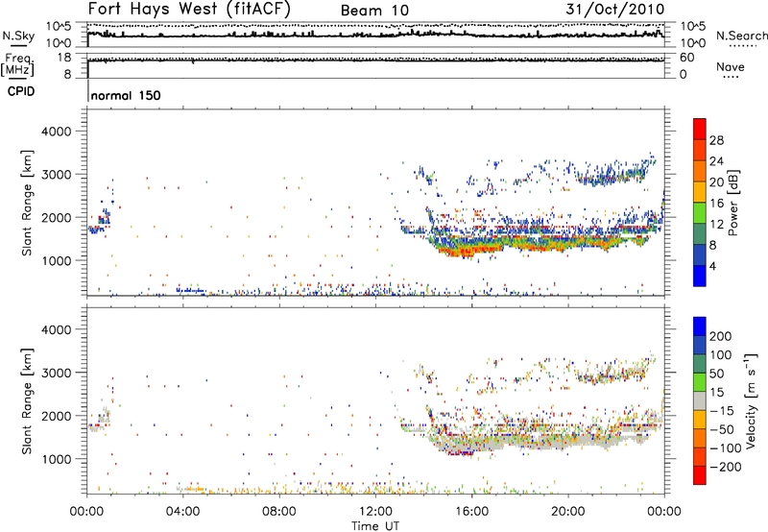Image resolution: width=768 pixels, height=532 pixels.
Task: Click the 'Fort Hays West (fitACF)' title
Action: click(189, 9)
